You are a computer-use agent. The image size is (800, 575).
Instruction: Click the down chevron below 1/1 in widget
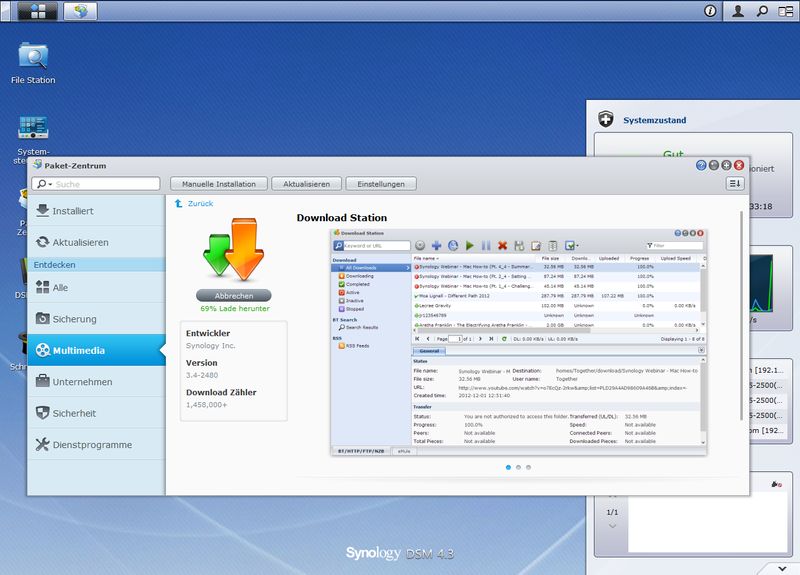pos(612,526)
